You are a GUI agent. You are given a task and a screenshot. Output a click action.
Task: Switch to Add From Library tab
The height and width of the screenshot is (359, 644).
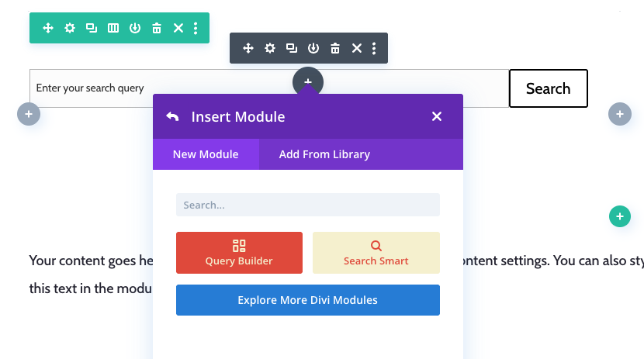point(324,154)
